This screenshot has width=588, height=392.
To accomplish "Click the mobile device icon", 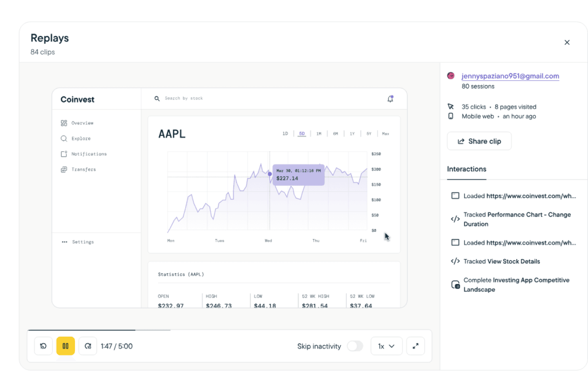I will click(x=451, y=116).
